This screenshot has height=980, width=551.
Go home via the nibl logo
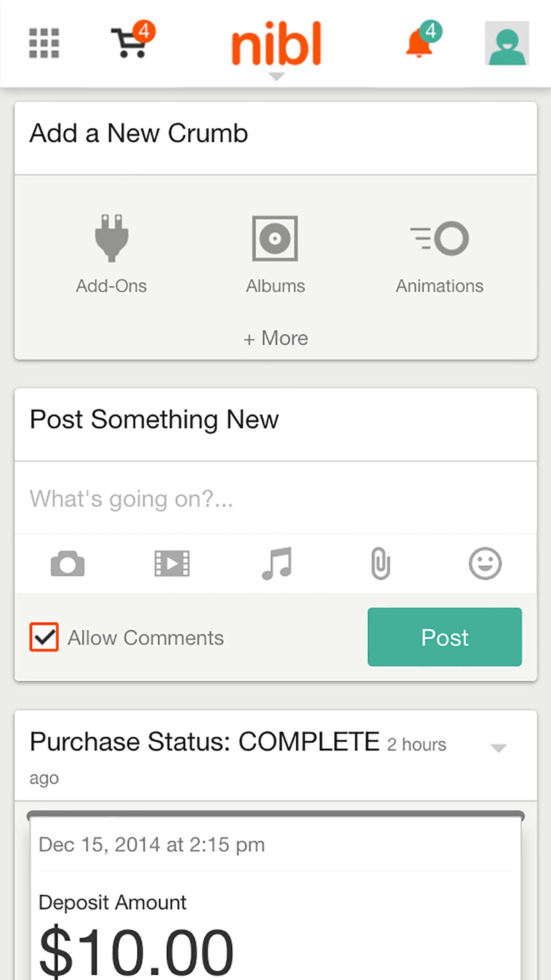[x=276, y=44]
